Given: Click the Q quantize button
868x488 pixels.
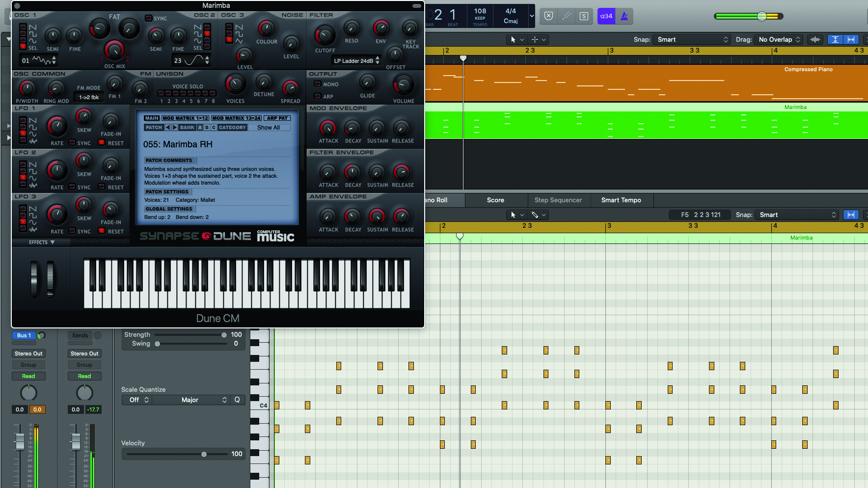Looking at the screenshot, I should pyautogui.click(x=237, y=400).
